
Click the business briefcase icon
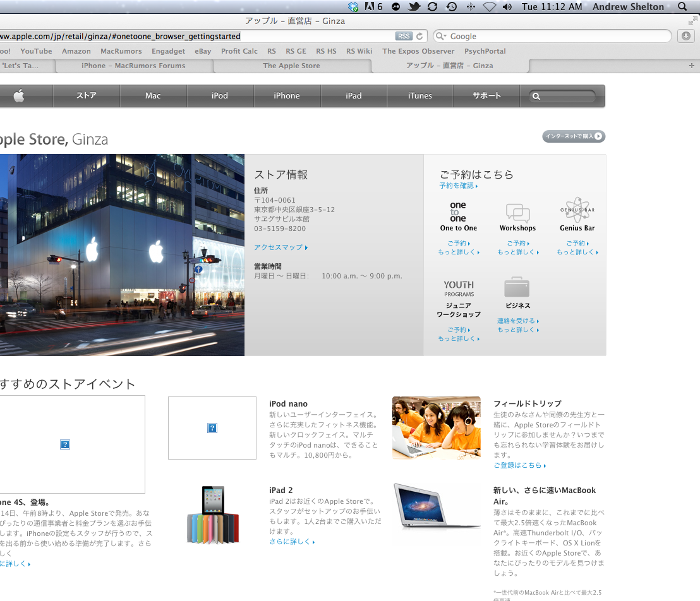coord(517,287)
